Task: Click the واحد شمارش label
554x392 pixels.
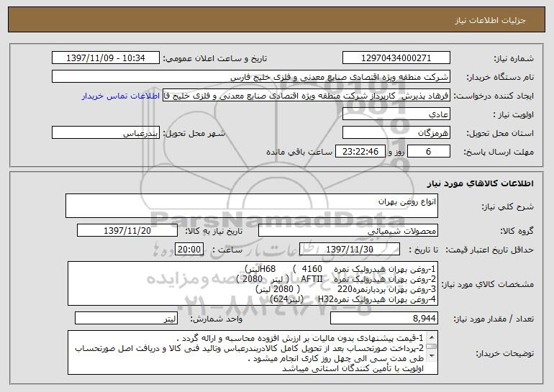Action: pyautogui.click(x=217, y=319)
